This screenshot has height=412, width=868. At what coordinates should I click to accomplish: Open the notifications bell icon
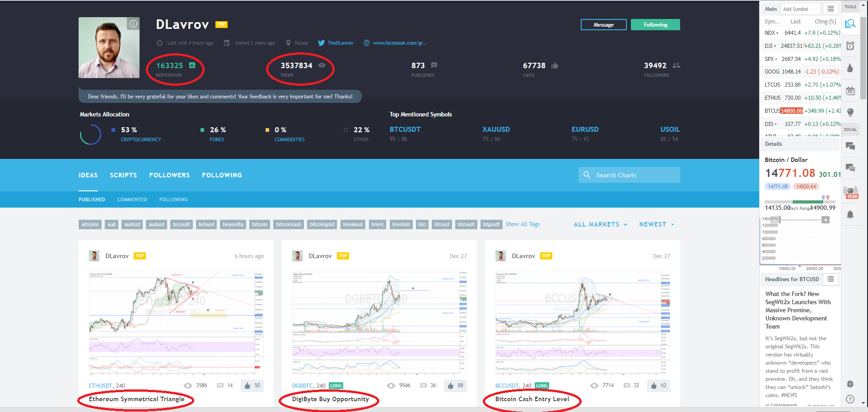[x=850, y=214]
